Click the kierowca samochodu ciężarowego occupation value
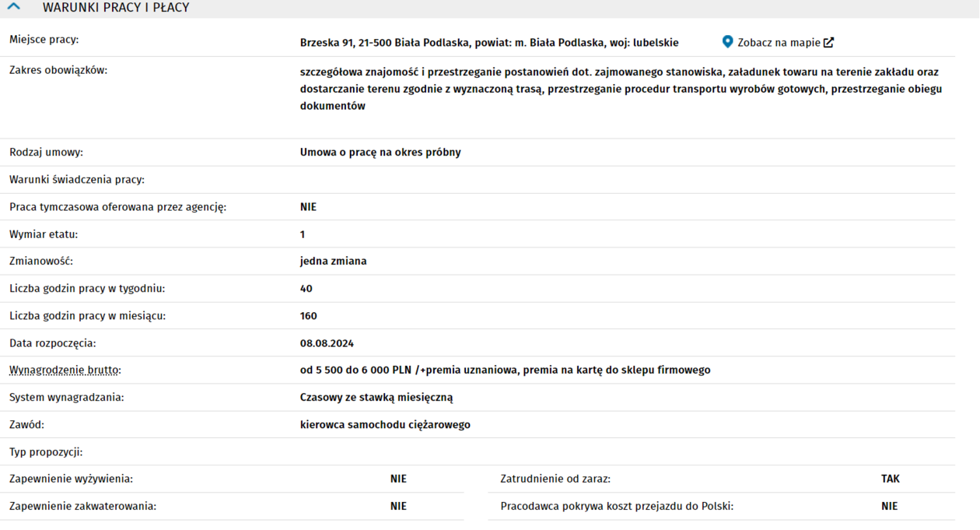Viewport: 980px width, 530px height. [x=385, y=425]
